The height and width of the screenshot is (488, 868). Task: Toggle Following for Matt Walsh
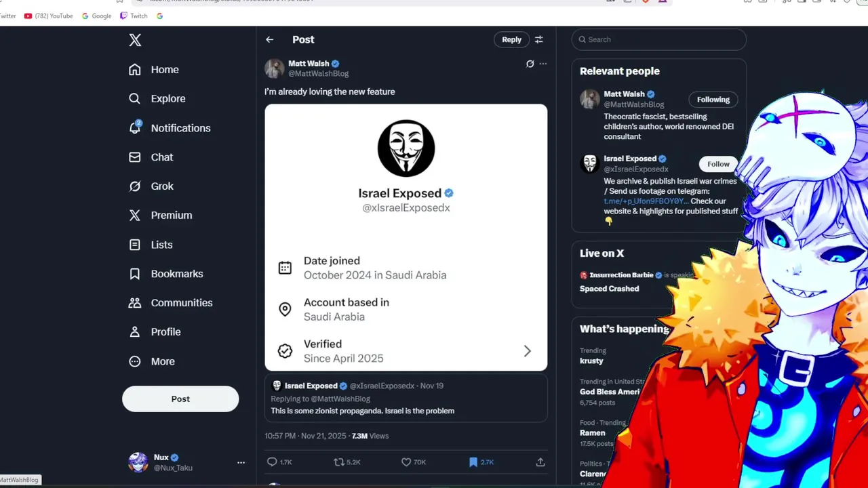[x=713, y=100]
